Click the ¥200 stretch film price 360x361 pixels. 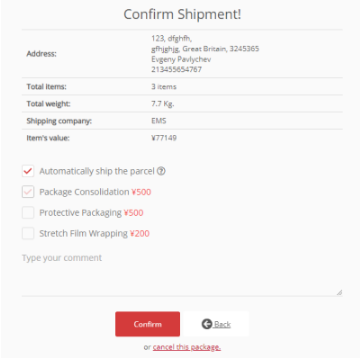coord(140,233)
